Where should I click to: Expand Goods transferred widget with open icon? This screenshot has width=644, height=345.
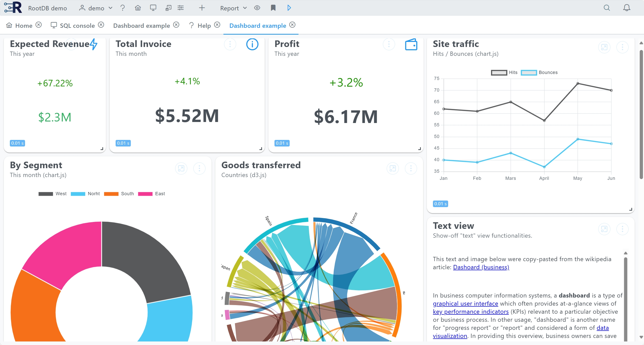click(393, 168)
